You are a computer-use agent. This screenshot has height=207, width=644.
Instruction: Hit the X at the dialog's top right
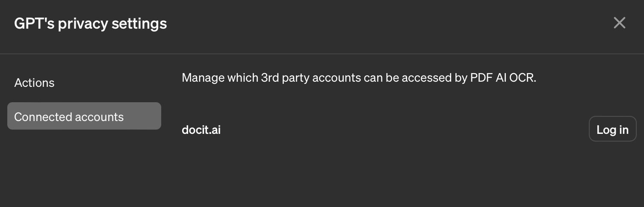pyautogui.click(x=619, y=23)
